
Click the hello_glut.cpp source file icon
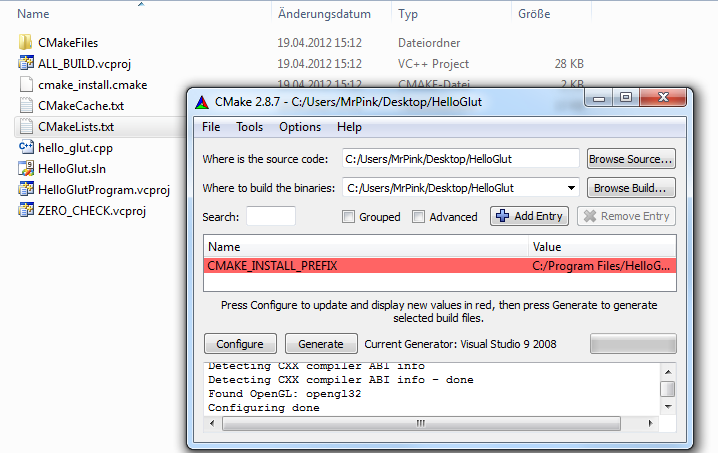pyautogui.click(x=26, y=148)
